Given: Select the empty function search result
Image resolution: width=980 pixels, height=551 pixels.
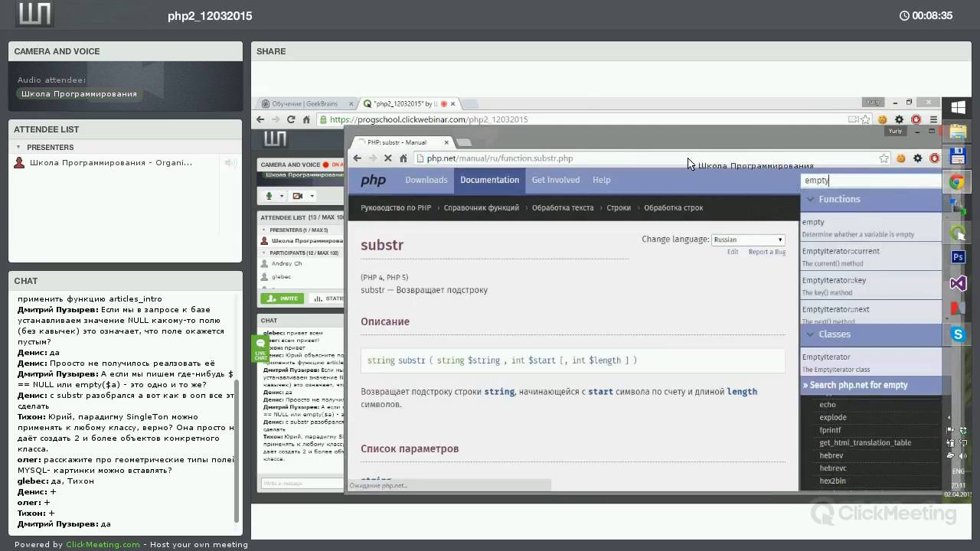Looking at the screenshot, I should (x=871, y=227).
